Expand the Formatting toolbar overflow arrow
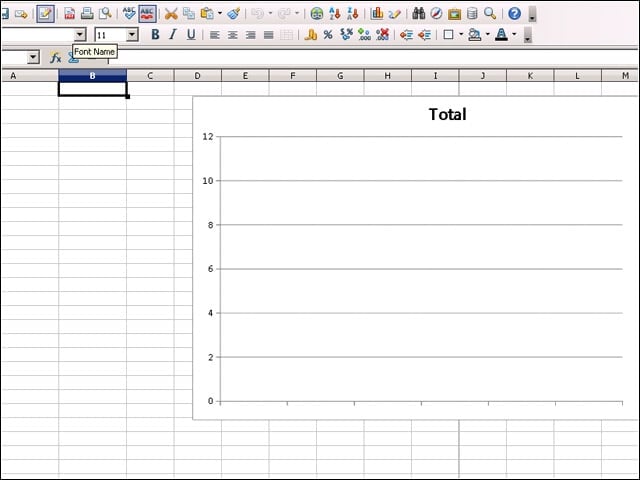The image size is (640, 480). coord(528,36)
